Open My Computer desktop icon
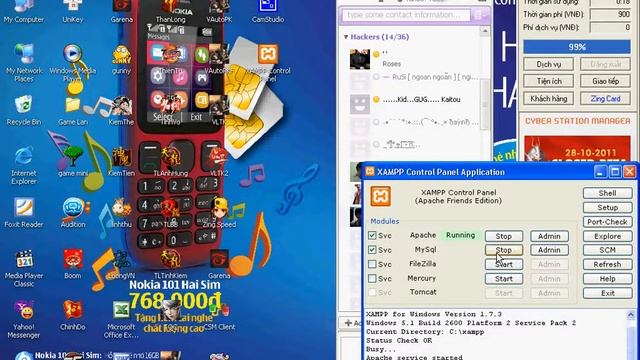 pyautogui.click(x=24, y=11)
